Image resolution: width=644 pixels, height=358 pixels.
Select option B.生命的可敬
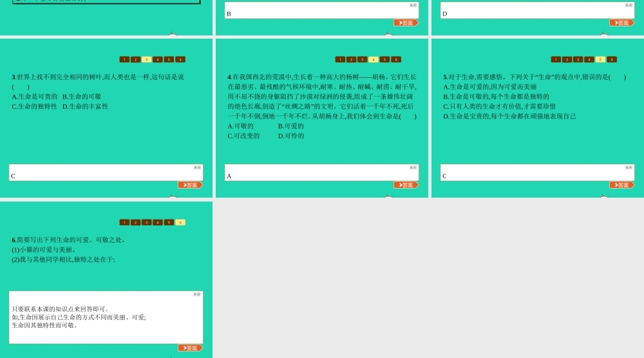(x=82, y=97)
